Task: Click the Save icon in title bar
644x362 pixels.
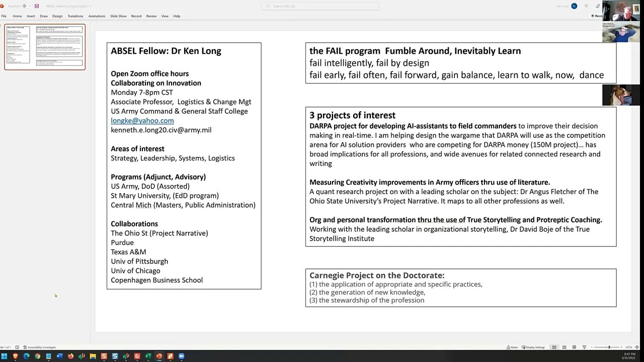Action: coord(37,6)
